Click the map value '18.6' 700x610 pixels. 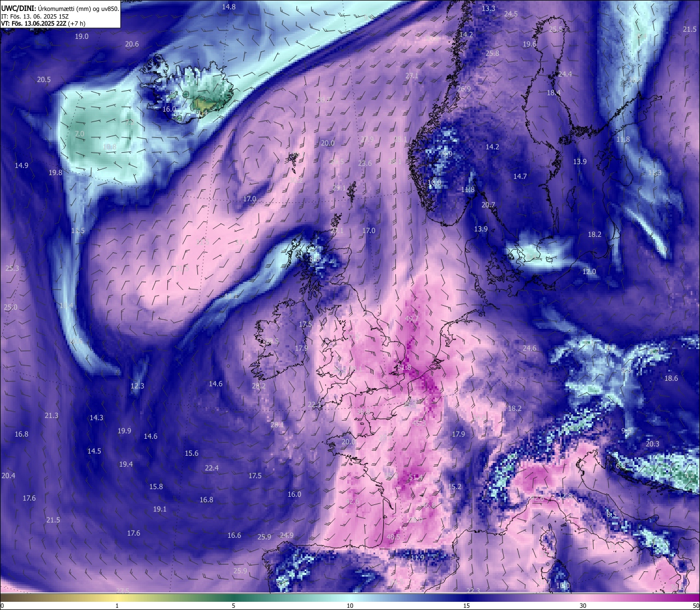click(671, 378)
